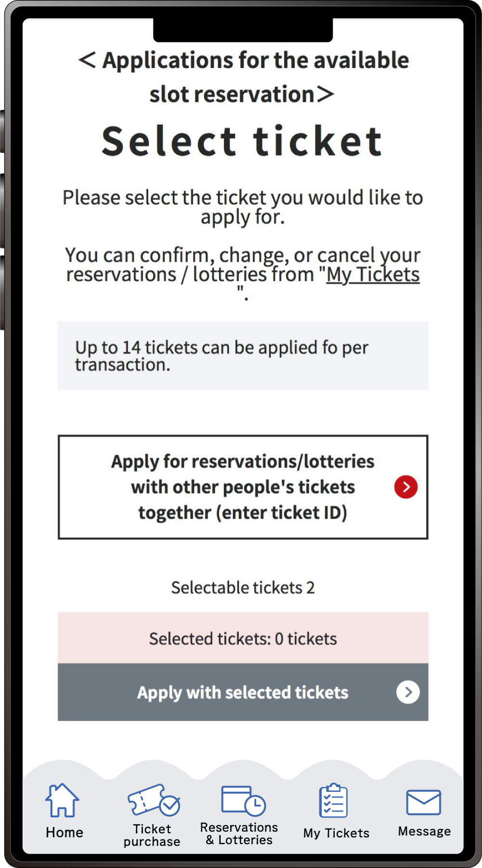Switch to the 'My Tickets' bottom tab label
The height and width of the screenshot is (868, 482).
coord(336,833)
